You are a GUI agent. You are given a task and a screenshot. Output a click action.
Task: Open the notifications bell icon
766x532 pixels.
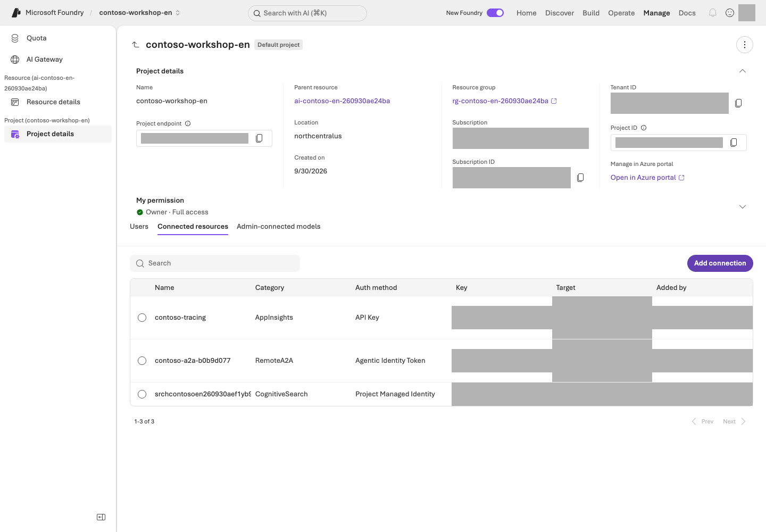point(713,13)
